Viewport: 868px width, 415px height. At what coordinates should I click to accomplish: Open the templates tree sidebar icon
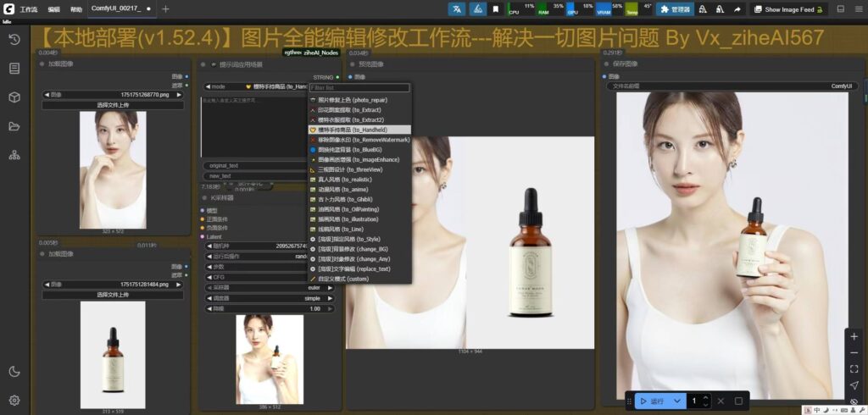pyautogui.click(x=14, y=155)
